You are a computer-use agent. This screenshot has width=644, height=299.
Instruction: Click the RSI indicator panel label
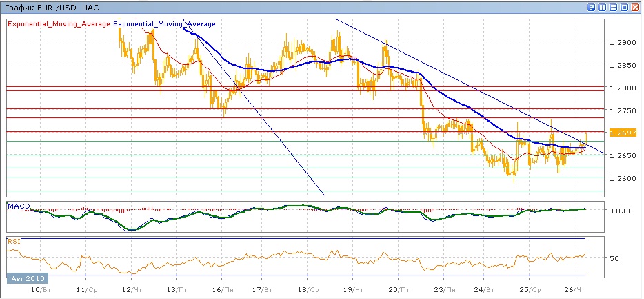[14, 241]
